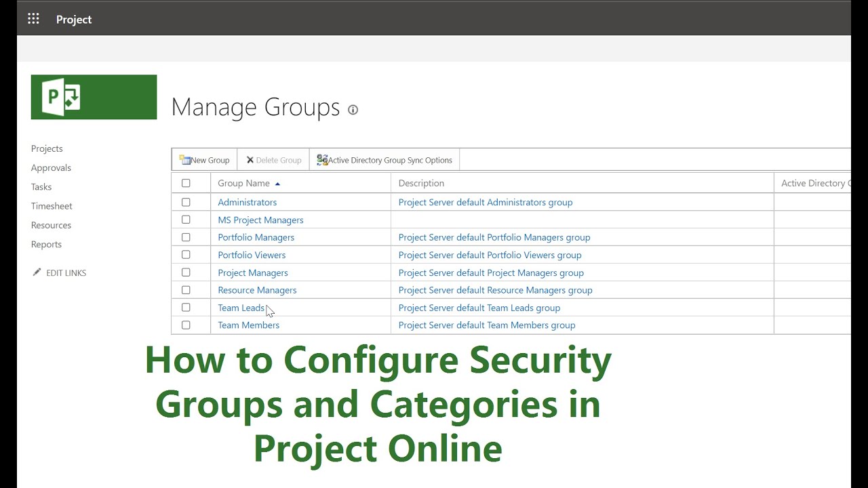The height and width of the screenshot is (488, 868).
Task: Open the Project Managers group link
Action: pyautogui.click(x=253, y=272)
